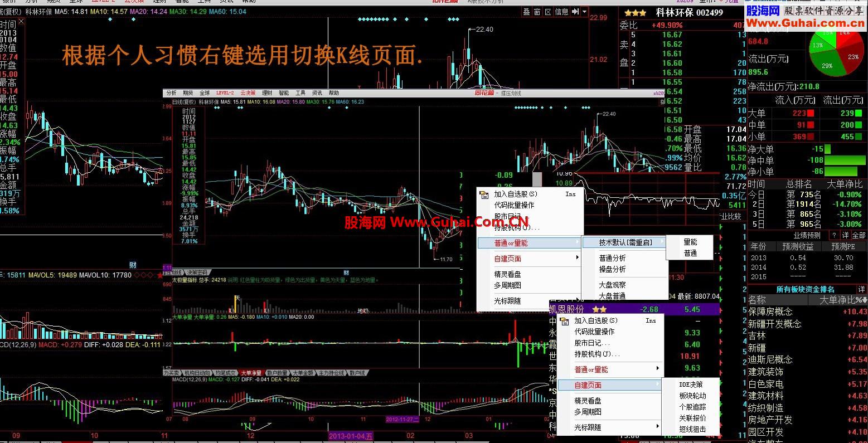The height and width of the screenshot is (443, 868).
Task: Open the toolbar dropdown arrow after 信息
Action: (x=584, y=12)
